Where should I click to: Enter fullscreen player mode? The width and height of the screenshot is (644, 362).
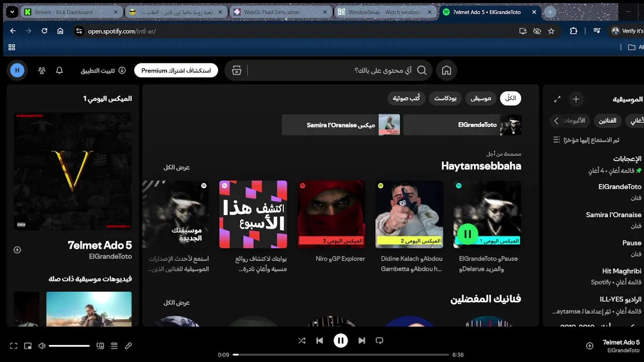14,346
